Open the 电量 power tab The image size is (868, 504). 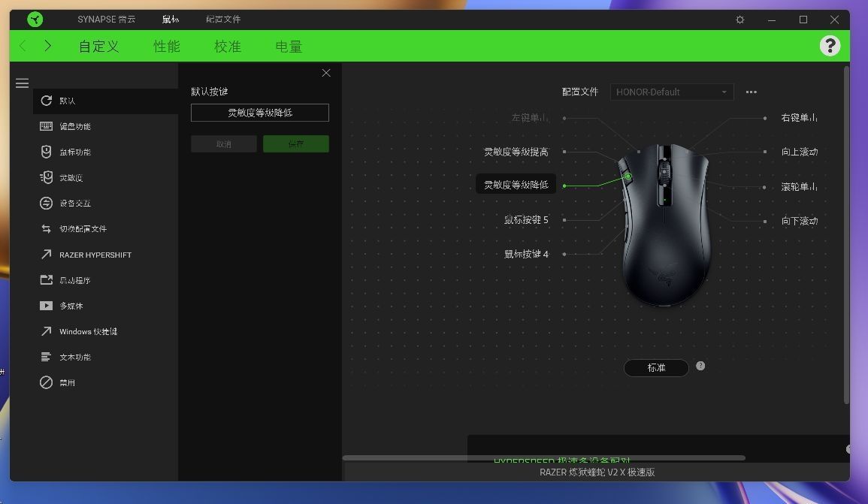coord(289,47)
